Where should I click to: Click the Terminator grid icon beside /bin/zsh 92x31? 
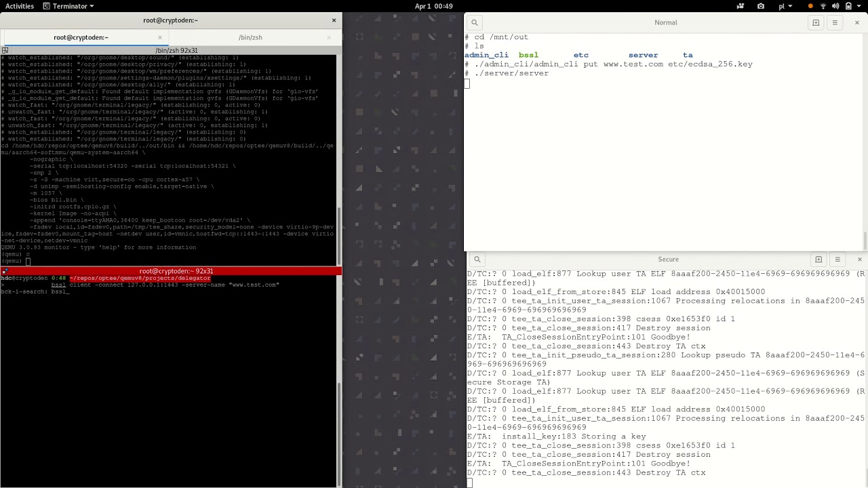tap(5, 50)
